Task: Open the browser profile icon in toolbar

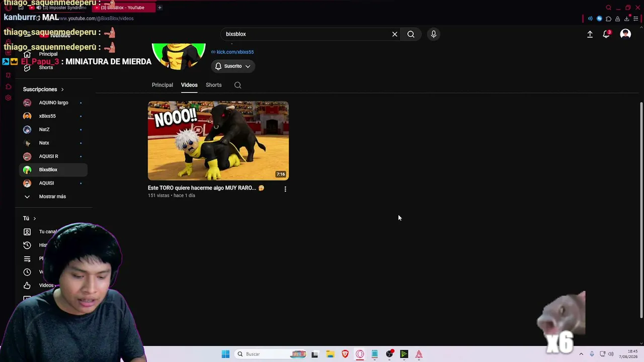Action: click(x=618, y=19)
